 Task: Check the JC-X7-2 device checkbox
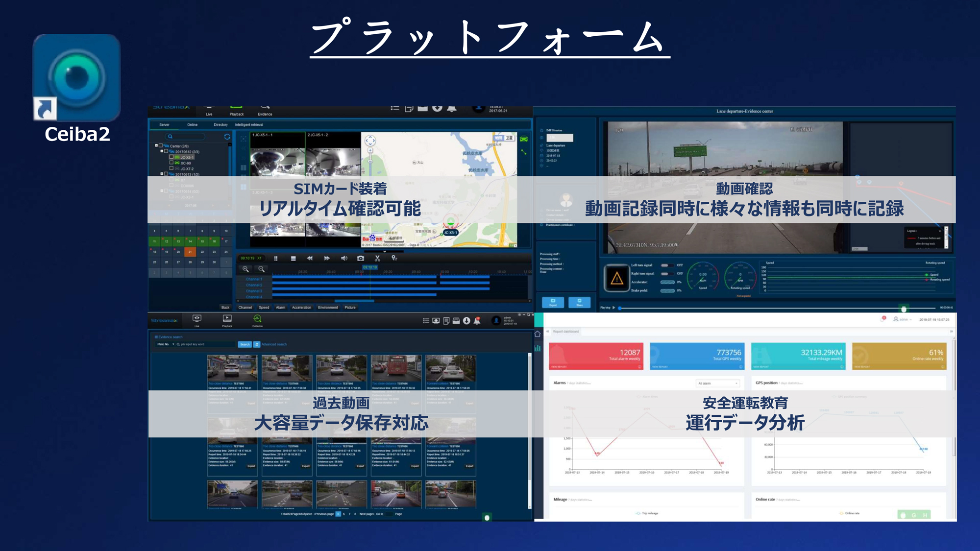click(x=171, y=168)
